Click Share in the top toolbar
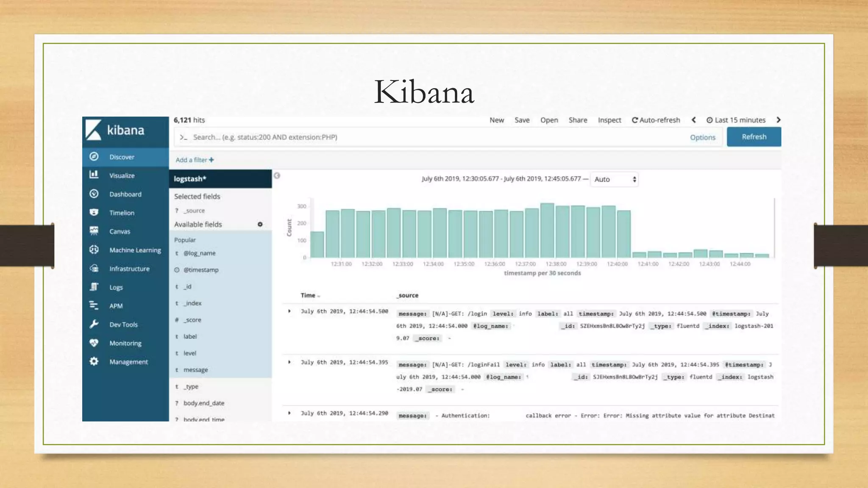Image resolution: width=868 pixels, height=488 pixels. (578, 120)
